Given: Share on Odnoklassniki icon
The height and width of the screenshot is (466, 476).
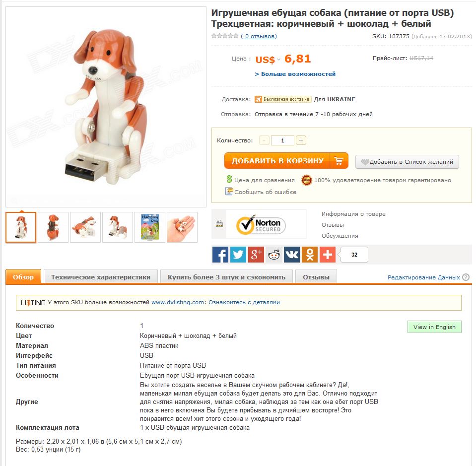Looking at the screenshot, I should click(x=310, y=255).
